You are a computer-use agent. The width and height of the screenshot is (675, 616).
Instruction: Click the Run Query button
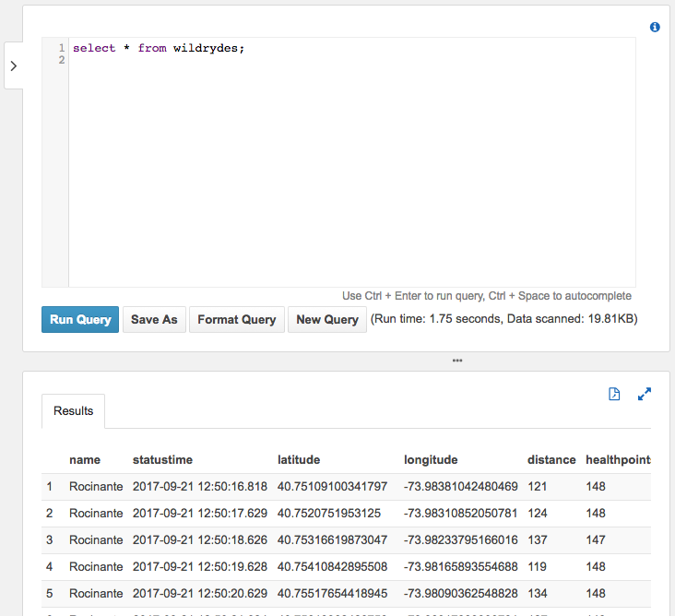(80, 319)
